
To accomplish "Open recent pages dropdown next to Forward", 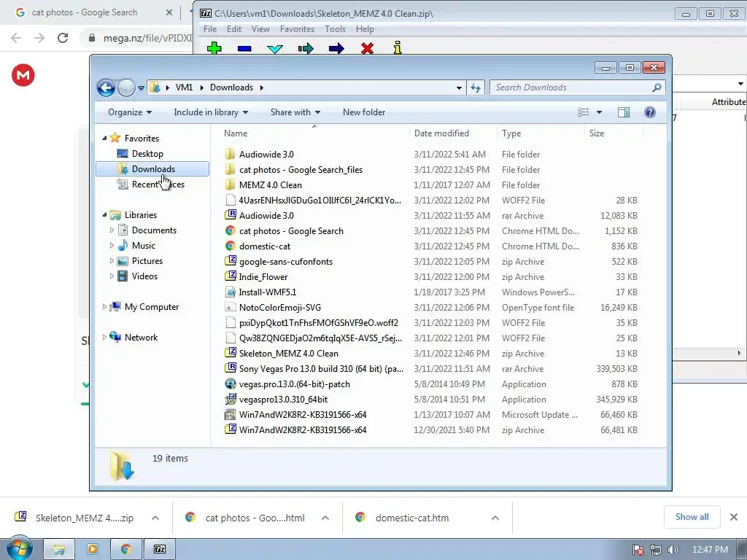I will 141,88.
